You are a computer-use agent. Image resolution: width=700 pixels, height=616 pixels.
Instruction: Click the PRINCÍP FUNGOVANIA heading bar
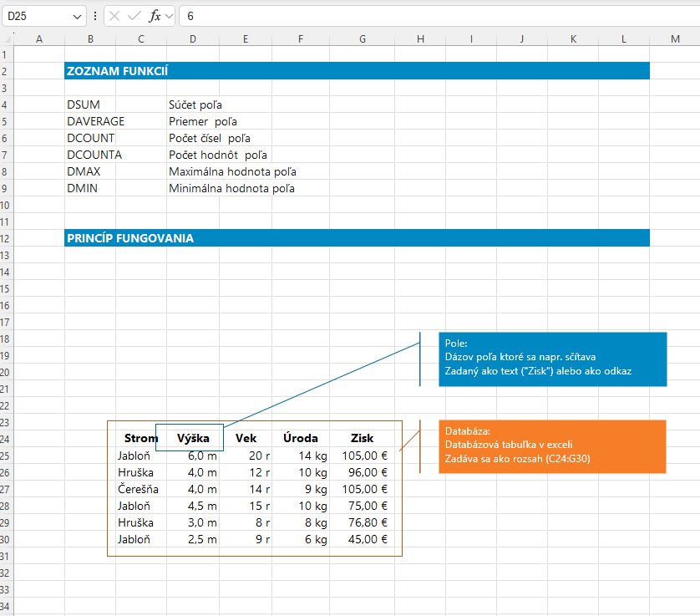[x=357, y=238]
